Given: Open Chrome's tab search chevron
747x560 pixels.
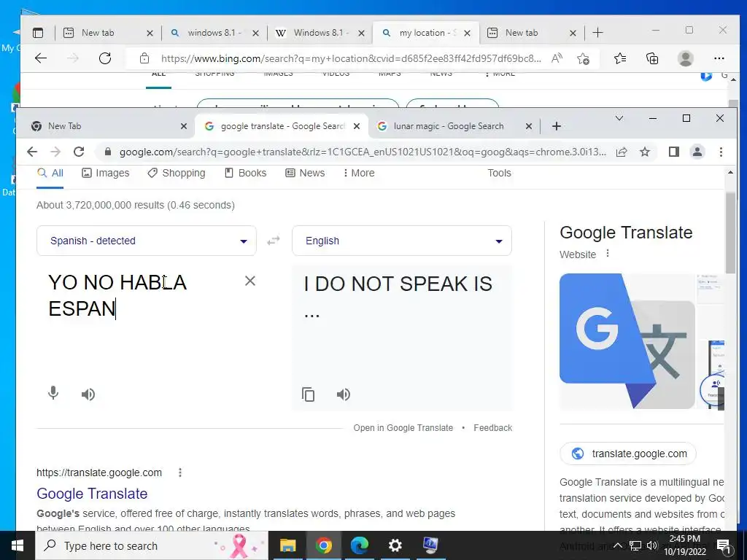Looking at the screenshot, I should pos(619,118).
